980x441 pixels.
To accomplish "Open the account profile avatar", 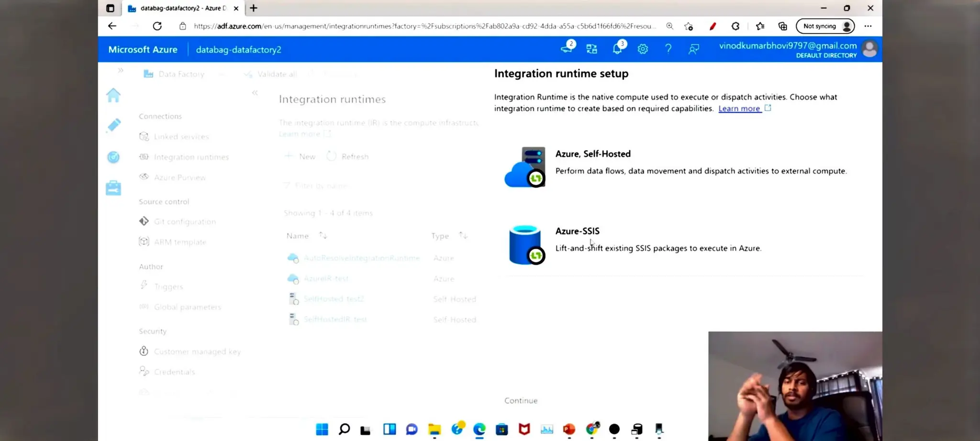I will click(x=869, y=49).
